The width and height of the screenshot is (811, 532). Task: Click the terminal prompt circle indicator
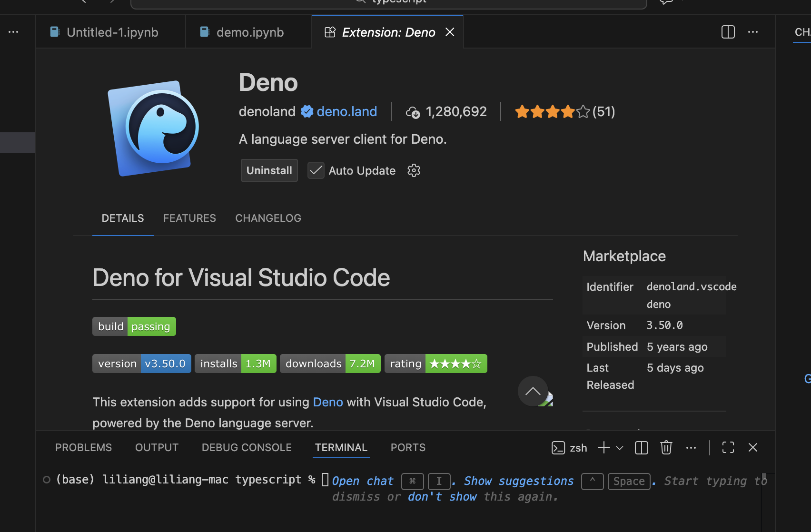click(47, 480)
